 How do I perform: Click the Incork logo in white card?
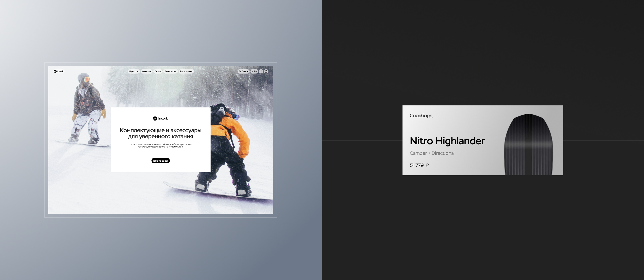[x=160, y=118]
